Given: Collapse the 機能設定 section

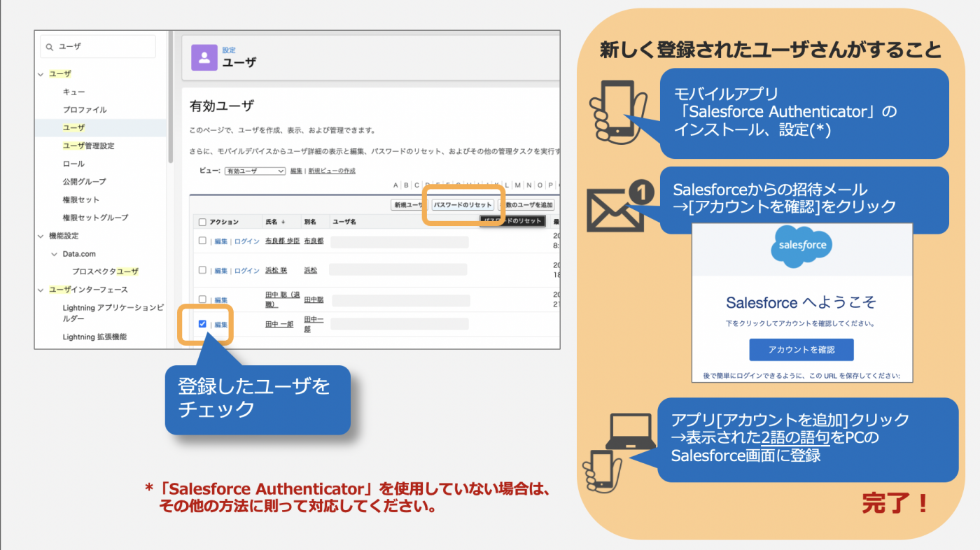Looking at the screenshot, I should click(41, 236).
